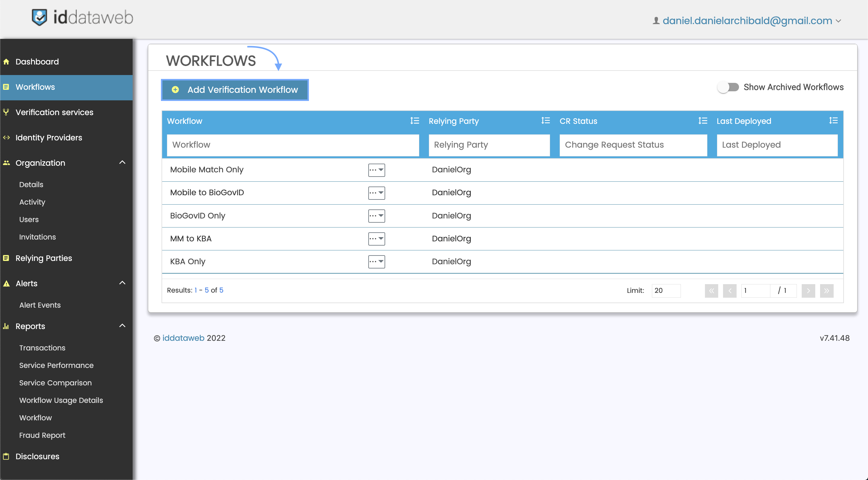Click the Identity Providers arrows icon
Screen dimensions: 868x480
pyautogui.click(x=6, y=137)
